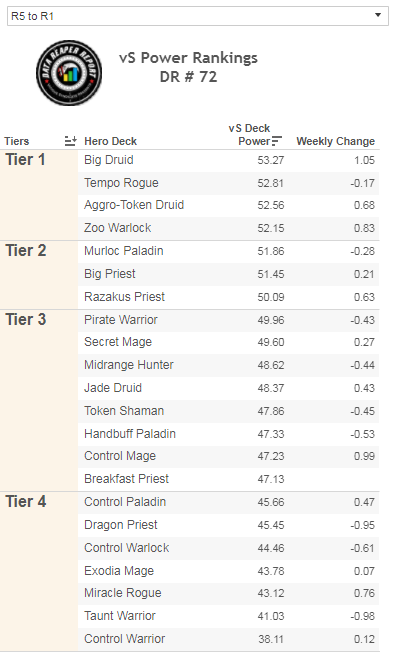Select the Tier 1 group label
397x654 pixels.
25,160
